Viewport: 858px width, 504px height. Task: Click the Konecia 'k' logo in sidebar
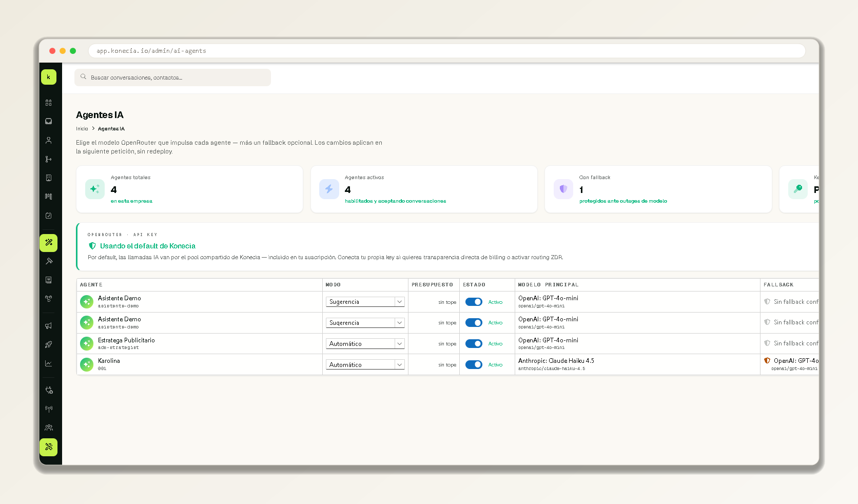tap(49, 77)
